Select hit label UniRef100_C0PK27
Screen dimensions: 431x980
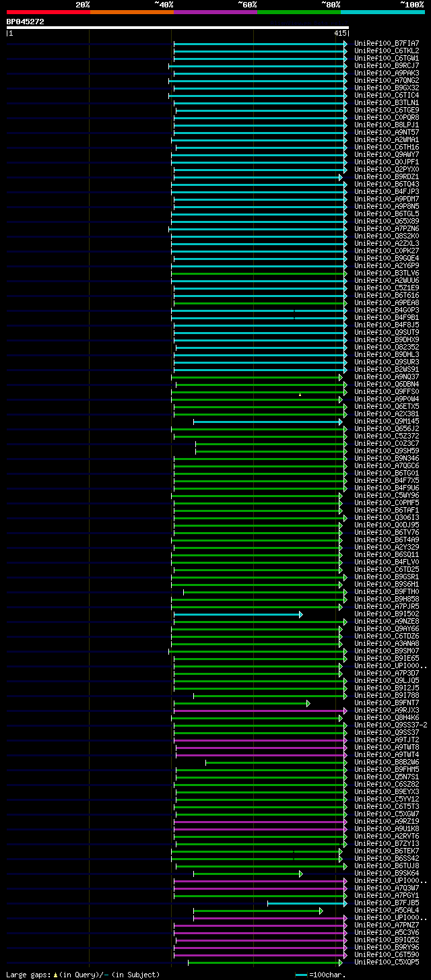(x=386, y=251)
